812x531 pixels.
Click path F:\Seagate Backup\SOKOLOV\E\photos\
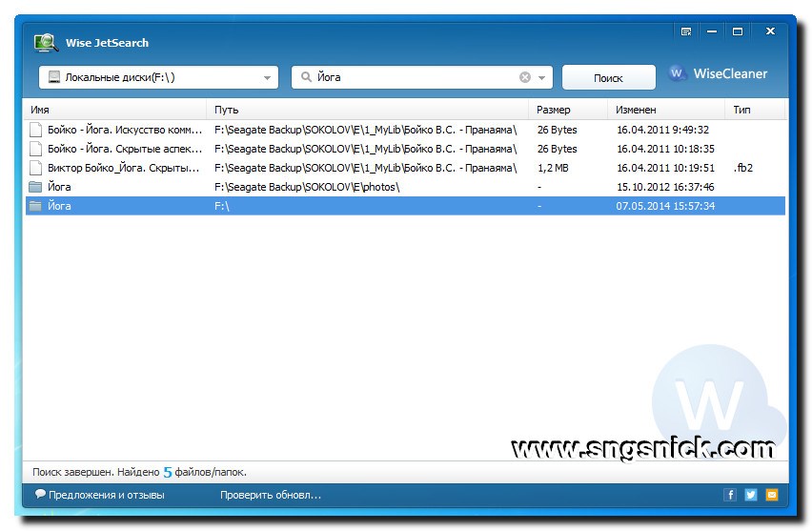tap(307, 187)
